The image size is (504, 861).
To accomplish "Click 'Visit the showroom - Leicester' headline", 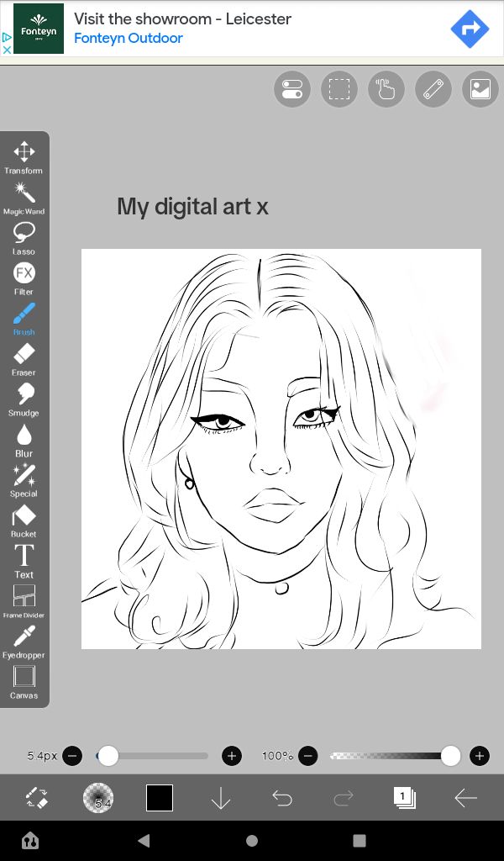I will coord(182,18).
